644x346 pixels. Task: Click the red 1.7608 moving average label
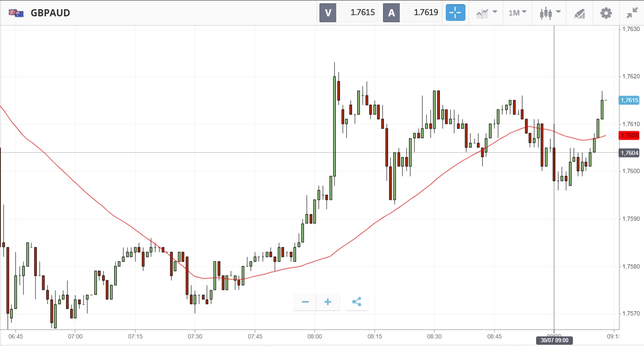(629, 135)
